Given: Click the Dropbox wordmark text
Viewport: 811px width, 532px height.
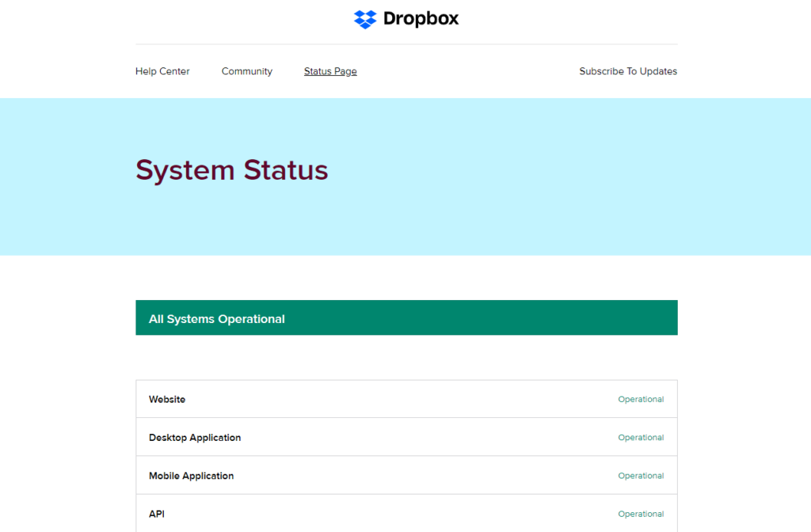Looking at the screenshot, I should point(421,19).
